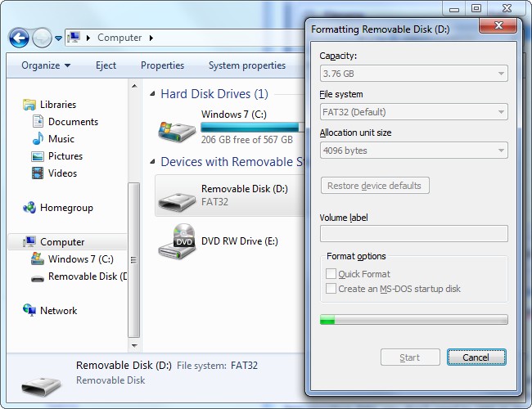532x409 pixels.
Task: Click the greyed Forward arrow button
Action: 42,38
